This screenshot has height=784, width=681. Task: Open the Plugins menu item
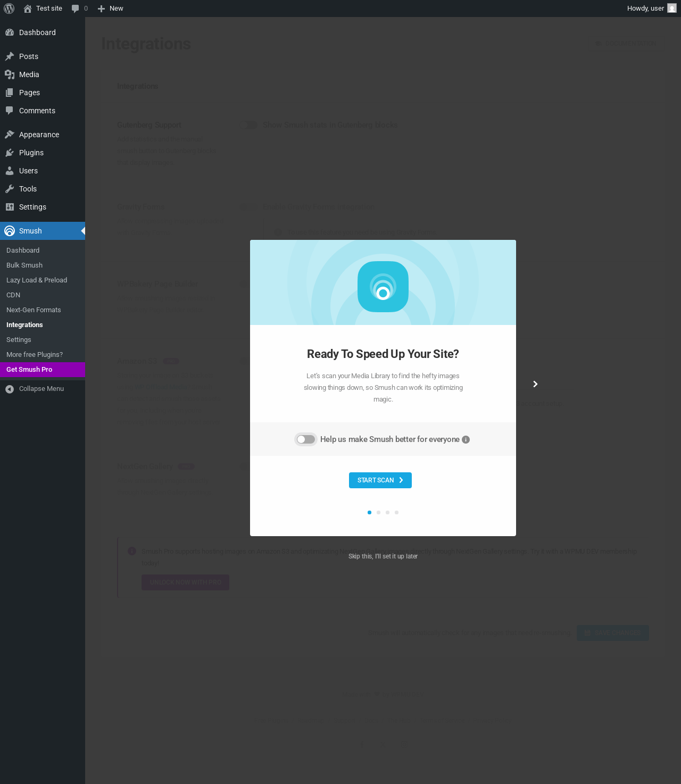coord(43,153)
